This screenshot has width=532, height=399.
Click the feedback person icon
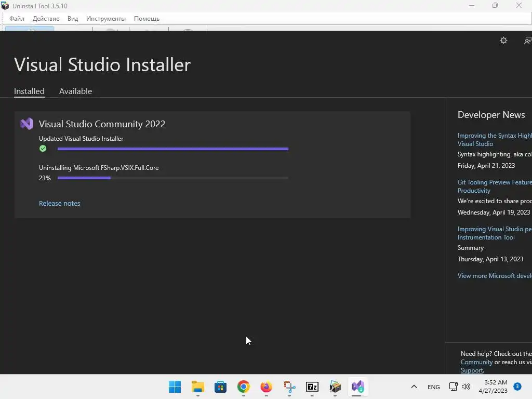(528, 41)
